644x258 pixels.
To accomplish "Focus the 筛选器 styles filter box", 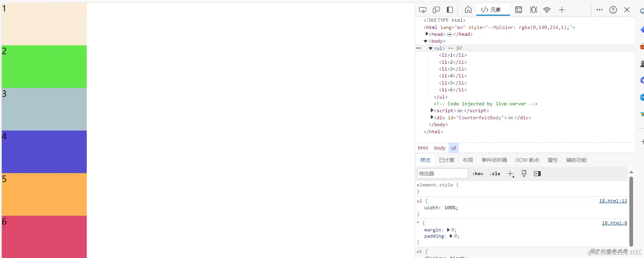I will click(x=442, y=173).
